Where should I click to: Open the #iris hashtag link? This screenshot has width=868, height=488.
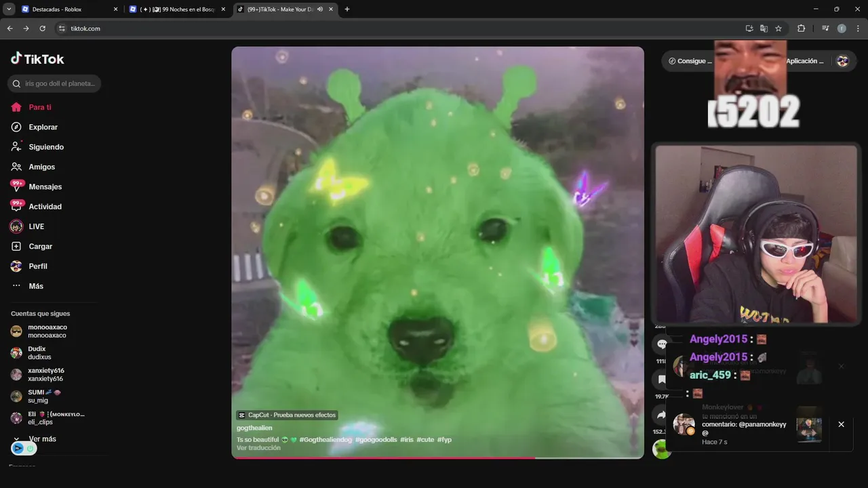[x=407, y=440]
